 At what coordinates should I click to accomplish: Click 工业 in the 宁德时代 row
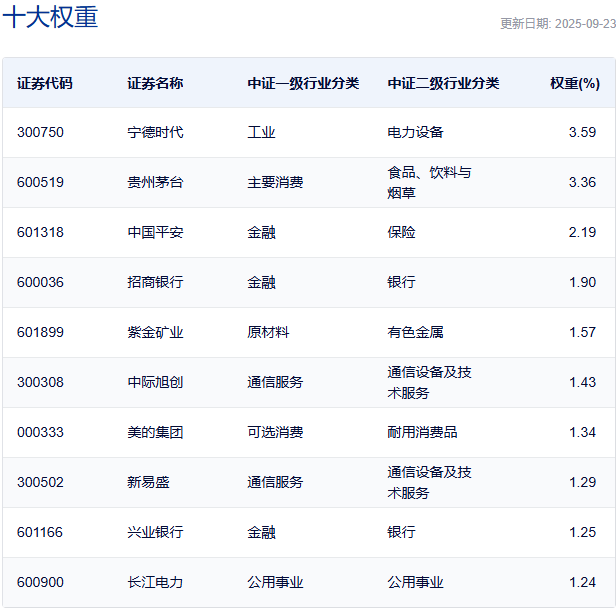261,132
